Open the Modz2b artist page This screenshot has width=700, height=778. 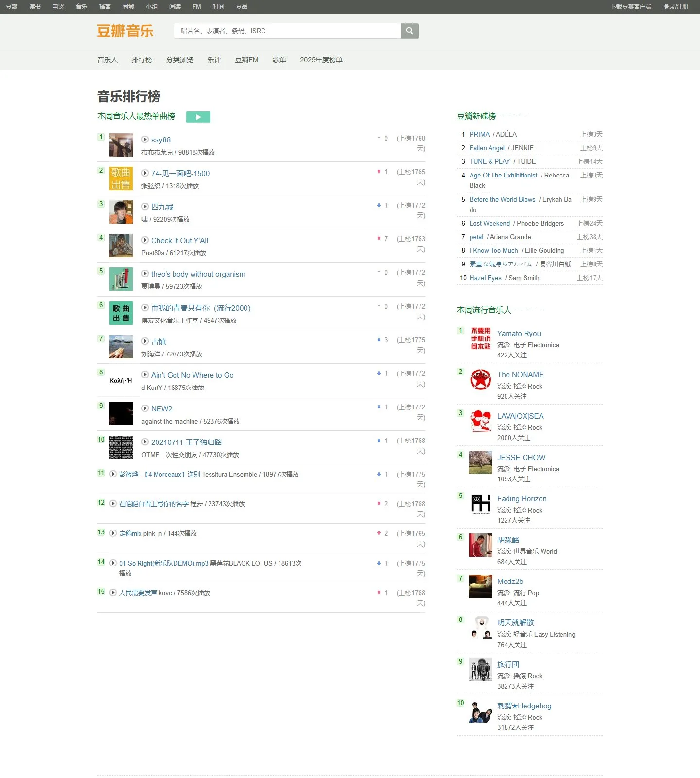(x=510, y=582)
